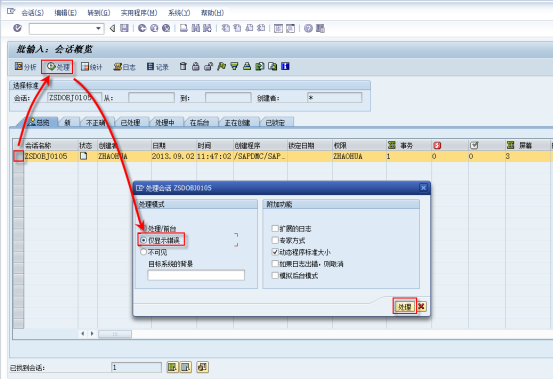
Task: Open the 帮助(H) menu
Action: pos(212,13)
